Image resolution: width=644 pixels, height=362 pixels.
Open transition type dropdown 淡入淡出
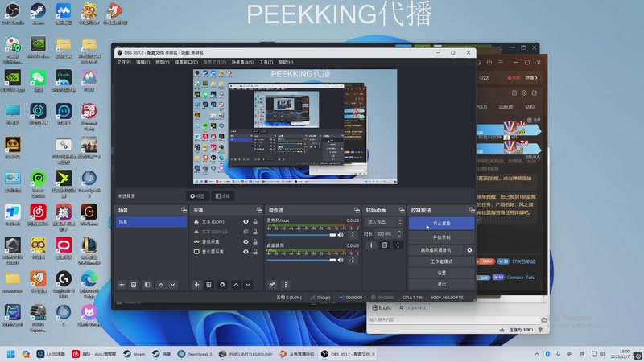pos(384,222)
